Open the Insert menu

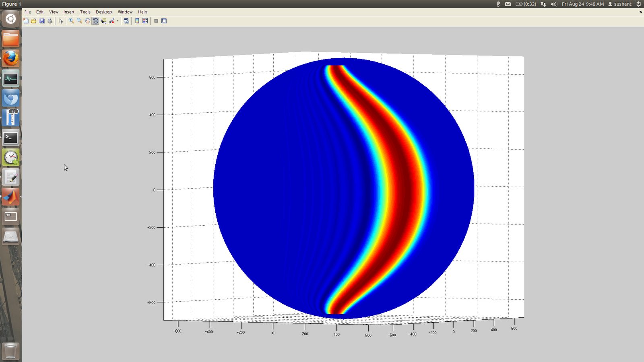[69, 12]
